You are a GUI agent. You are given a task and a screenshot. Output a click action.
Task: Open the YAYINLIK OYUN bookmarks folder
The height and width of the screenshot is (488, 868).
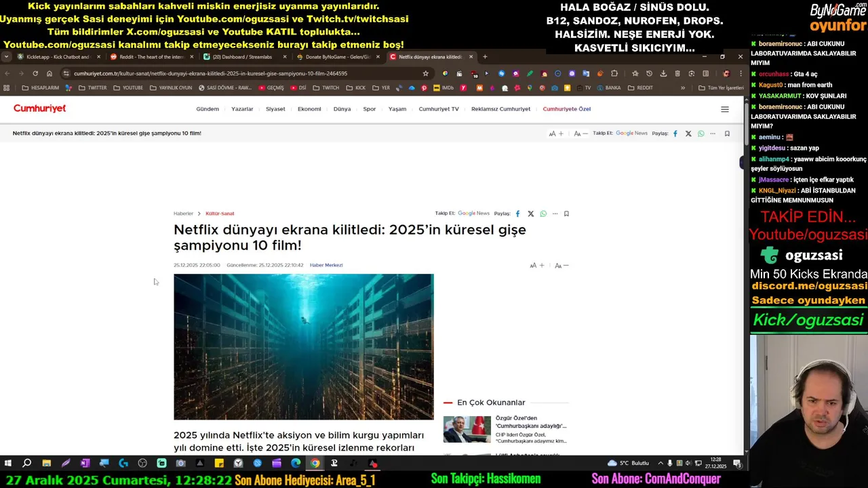click(171, 87)
